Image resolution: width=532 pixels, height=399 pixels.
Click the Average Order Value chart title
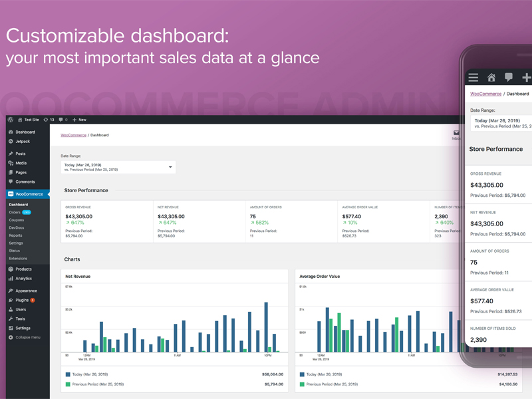tap(320, 277)
